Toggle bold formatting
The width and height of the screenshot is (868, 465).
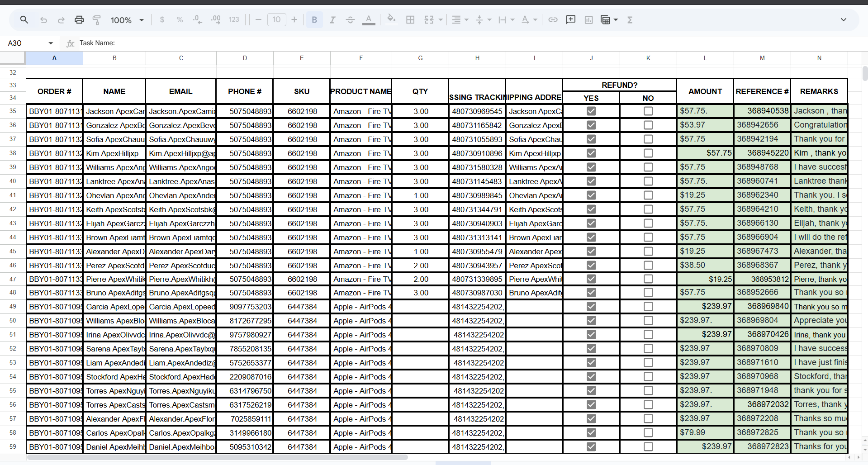coord(314,20)
